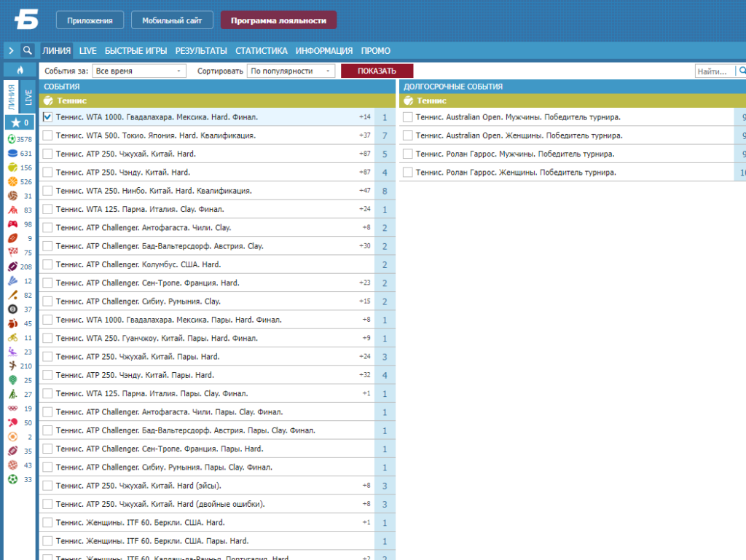The width and height of the screenshot is (746, 560).
Task: Select the boxing gloves icon (45)
Action: click(x=12, y=323)
